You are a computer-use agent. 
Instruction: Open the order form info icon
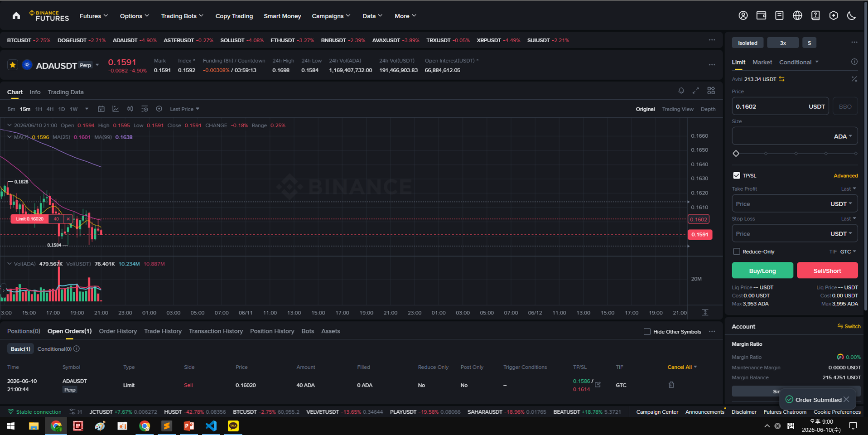(x=854, y=62)
